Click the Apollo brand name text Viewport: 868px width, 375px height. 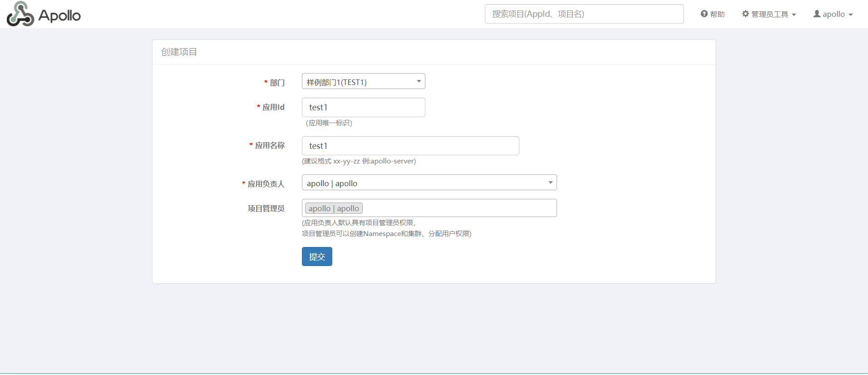point(59,16)
